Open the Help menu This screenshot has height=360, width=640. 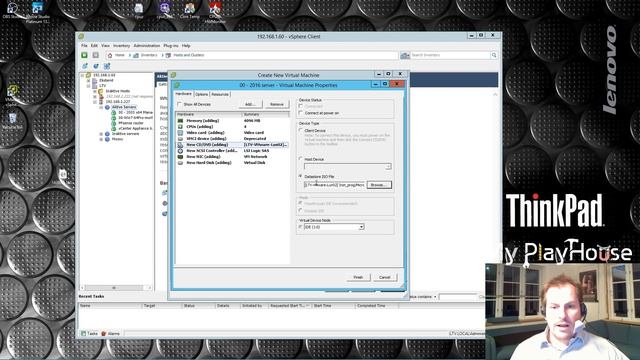(x=186, y=46)
